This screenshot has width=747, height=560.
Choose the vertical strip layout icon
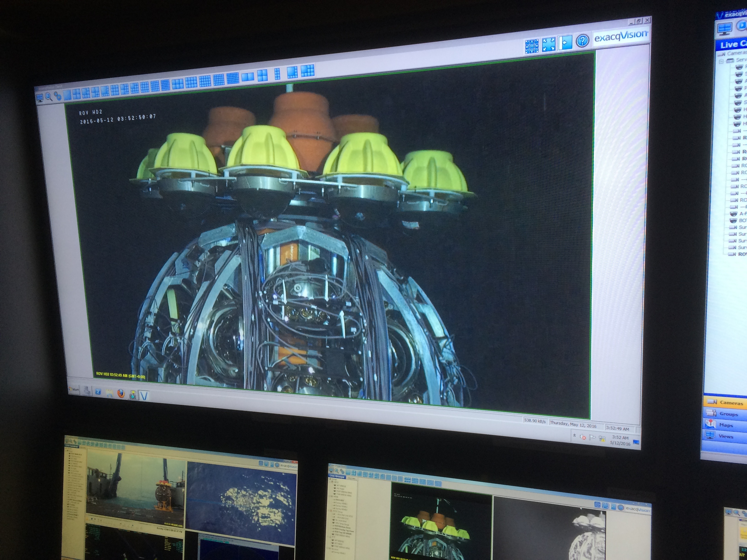tap(277, 74)
